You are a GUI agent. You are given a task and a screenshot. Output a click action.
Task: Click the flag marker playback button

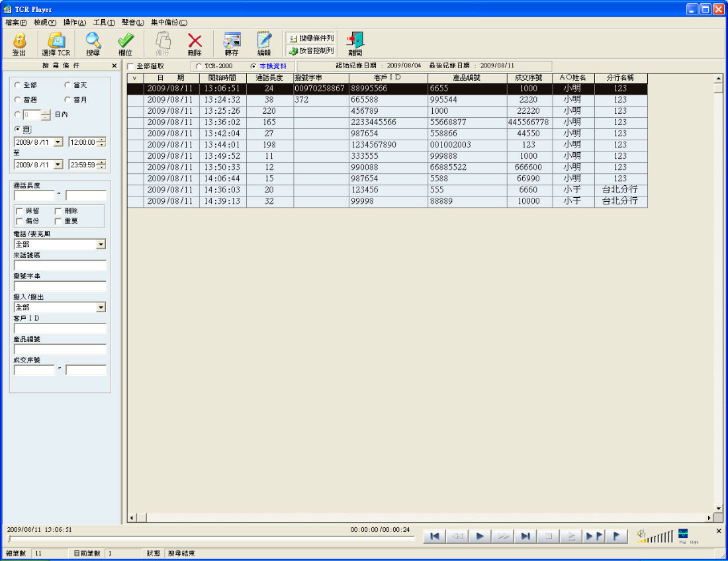(617, 537)
